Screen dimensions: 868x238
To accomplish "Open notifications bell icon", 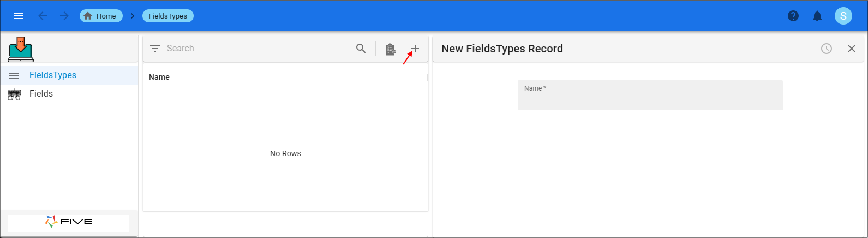I will (x=817, y=16).
